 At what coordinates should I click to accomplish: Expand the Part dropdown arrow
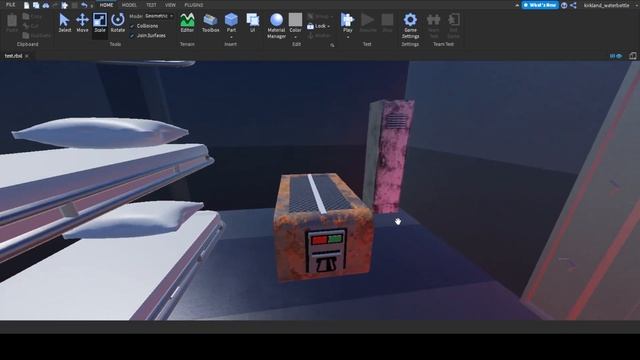pos(231,37)
